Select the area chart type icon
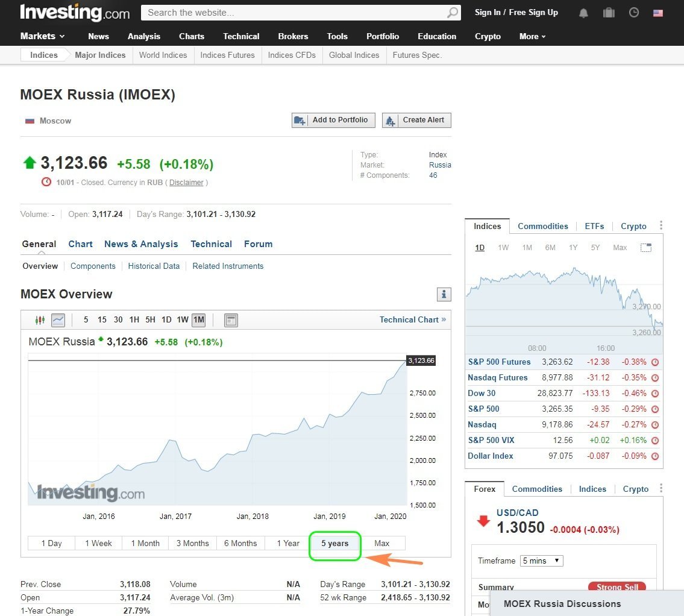Image resolution: width=684 pixels, height=616 pixels. (58, 320)
